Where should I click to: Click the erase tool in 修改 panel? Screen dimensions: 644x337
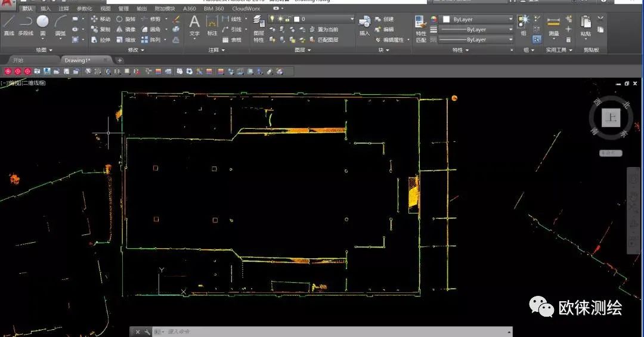tap(176, 19)
